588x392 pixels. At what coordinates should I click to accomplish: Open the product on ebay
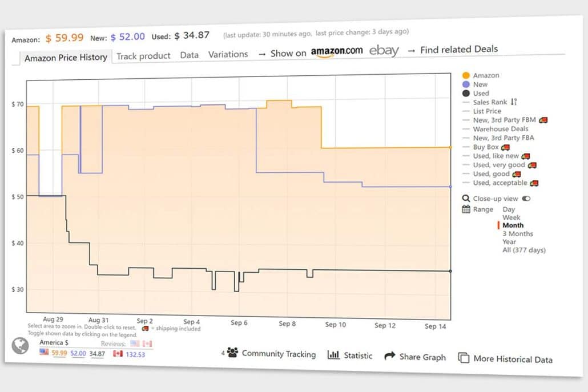[384, 51]
